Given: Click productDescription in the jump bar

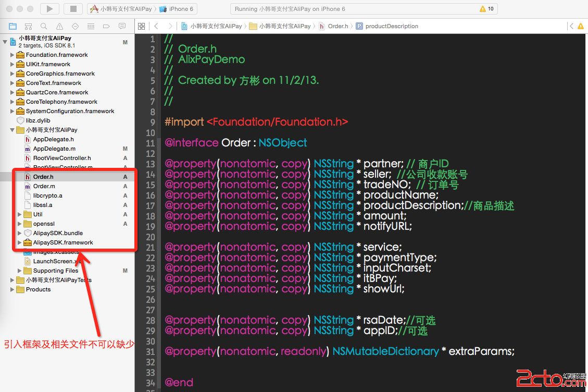Looking at the screenshot, I should 391,26.
